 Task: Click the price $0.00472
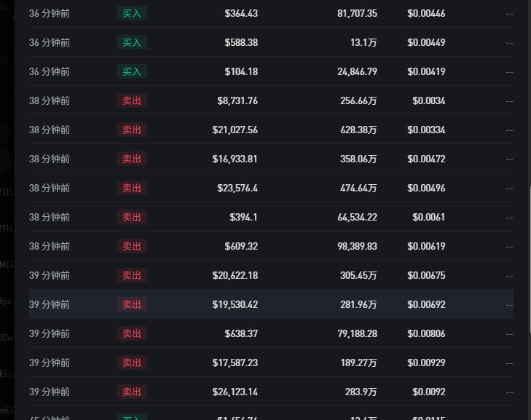click(x=426, y=159)
